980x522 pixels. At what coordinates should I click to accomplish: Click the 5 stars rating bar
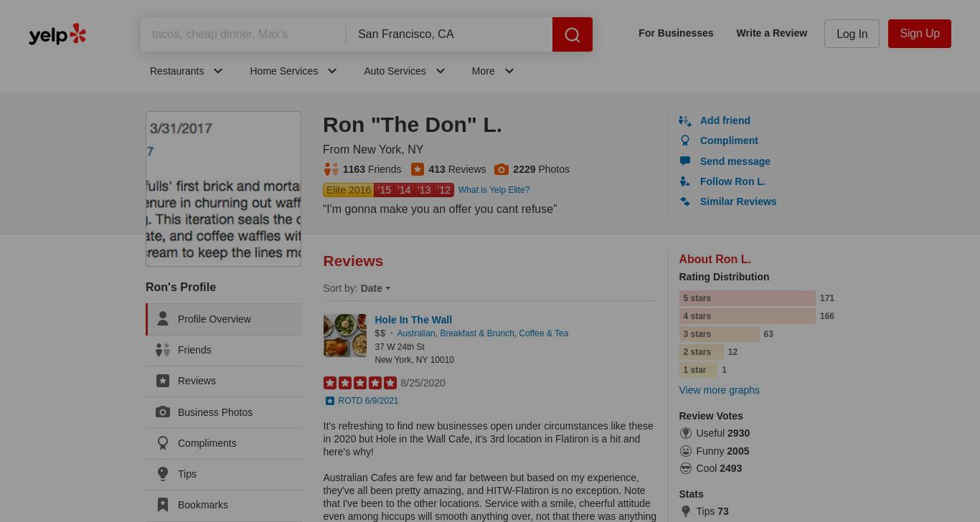pyautogui.click(x=747, y=298)
